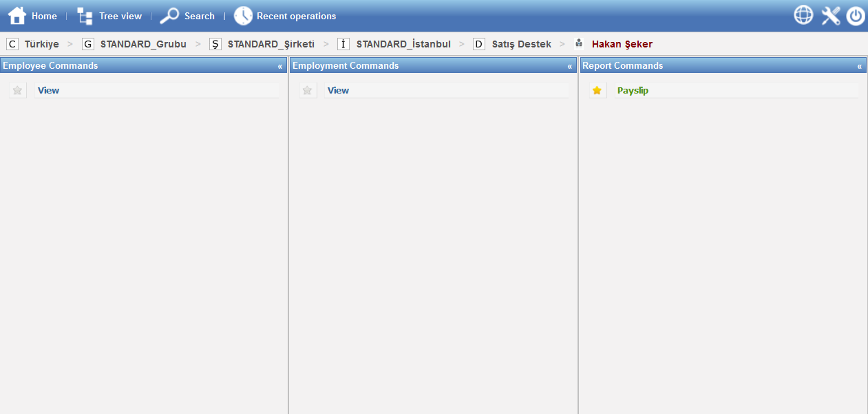Click the Employee Commands panel title
Screen dimensions: 868x414
50,66
